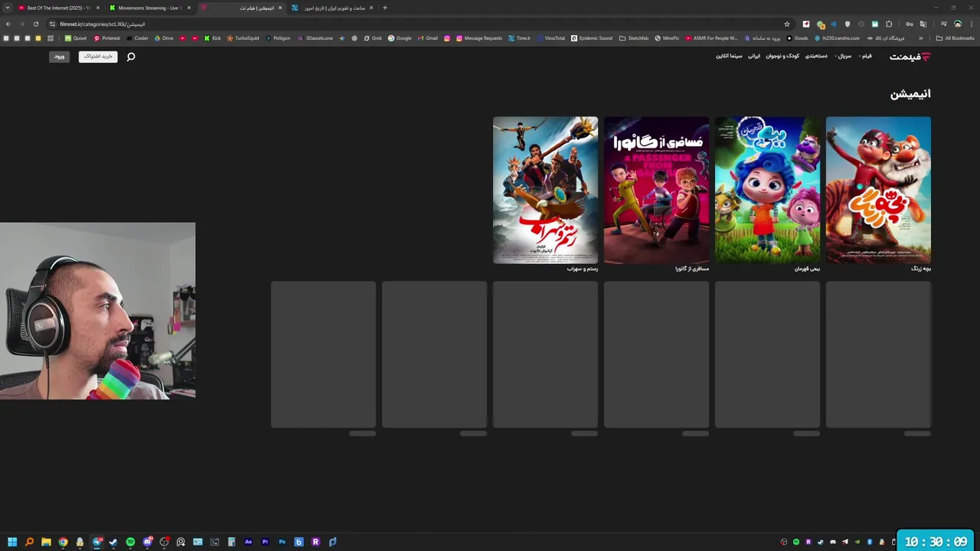Open the Time.ir bookmark
The height and width of the screenshot is (551, 980).
[x=519, y=38]
